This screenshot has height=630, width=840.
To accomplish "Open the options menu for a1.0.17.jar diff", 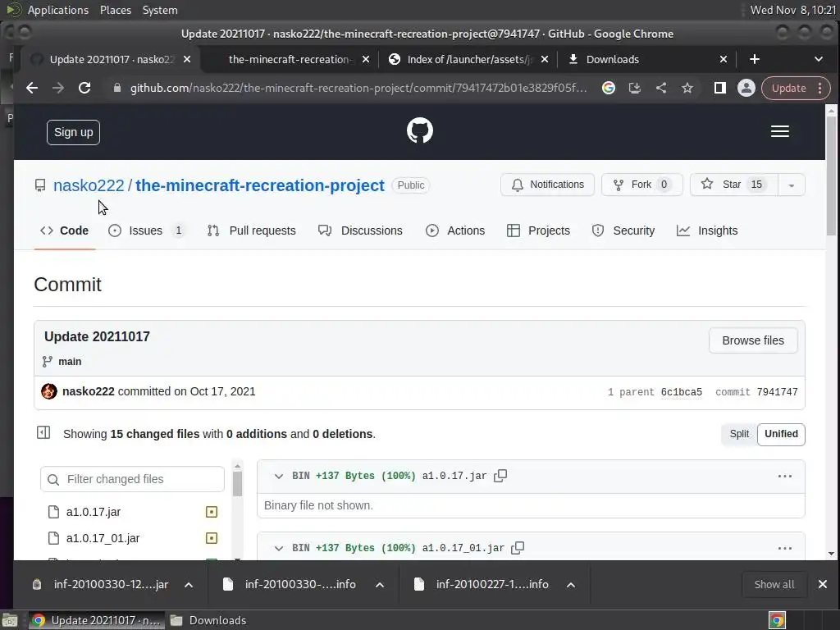I will click(x=785, y=477).
